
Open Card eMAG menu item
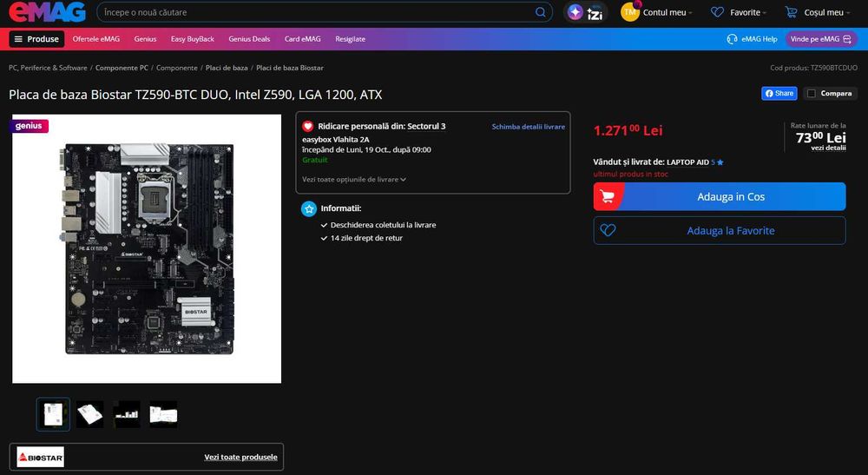(302, 39)
